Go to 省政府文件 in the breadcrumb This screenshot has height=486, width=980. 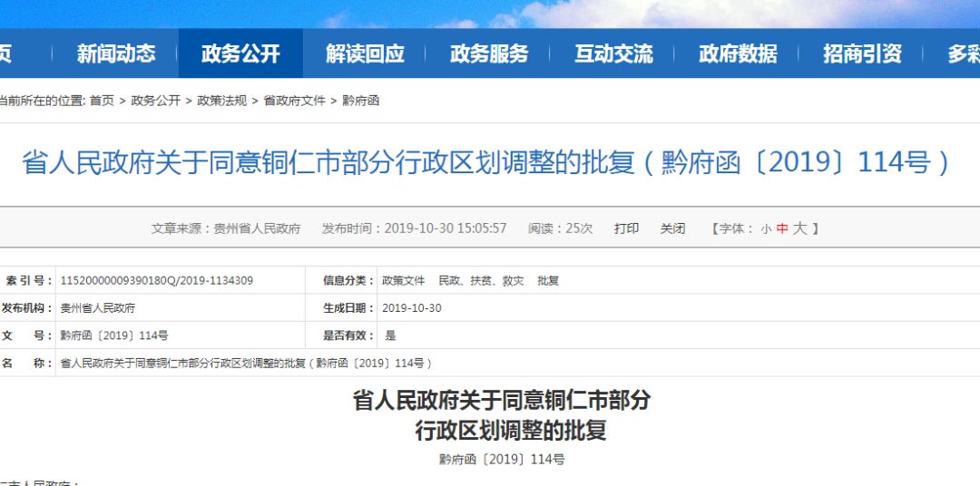pyautogui.click(x=294, y=101)
